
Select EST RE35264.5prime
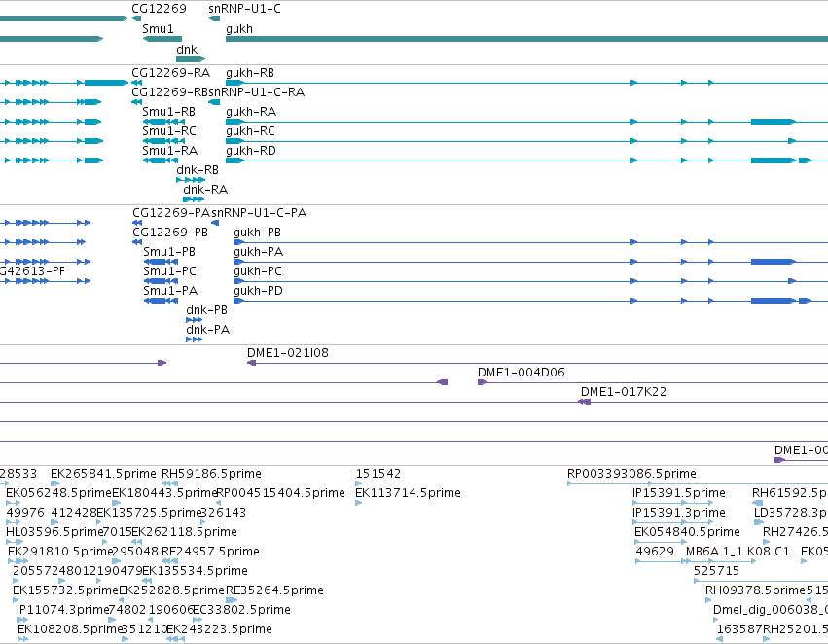pos(274,590)
